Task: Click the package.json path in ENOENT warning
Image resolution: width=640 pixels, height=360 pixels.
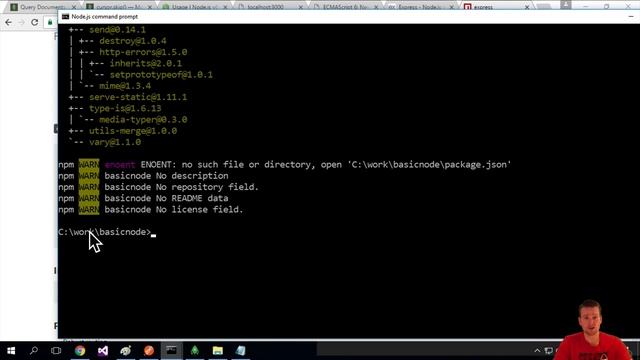Action: [429, 164]
